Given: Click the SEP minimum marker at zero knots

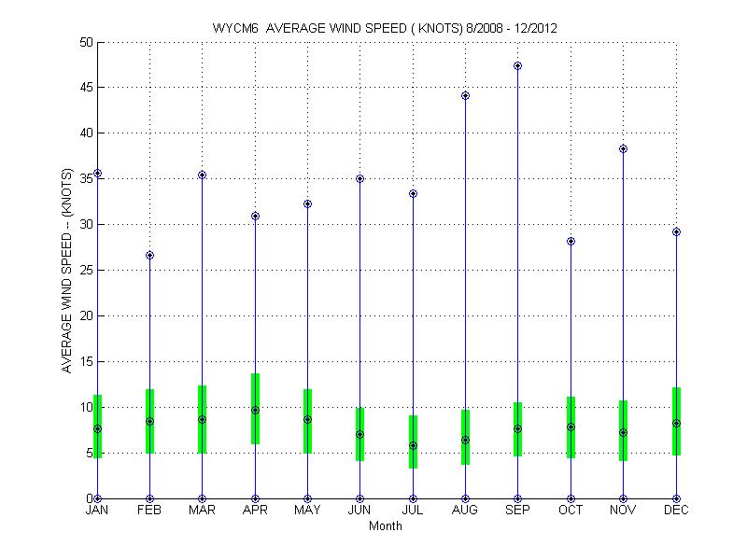Looking at the screenshot, I should click(x=518, y=498).
